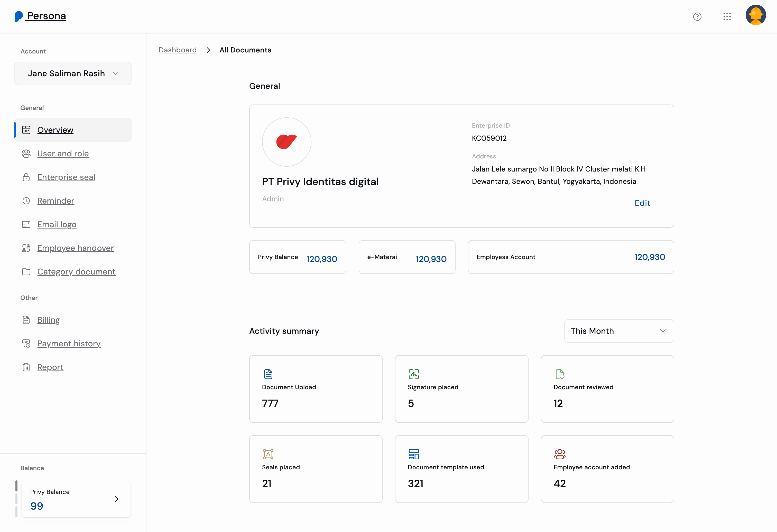
Task: Click the Employee account added icon
Action: [x=560, y=454]
